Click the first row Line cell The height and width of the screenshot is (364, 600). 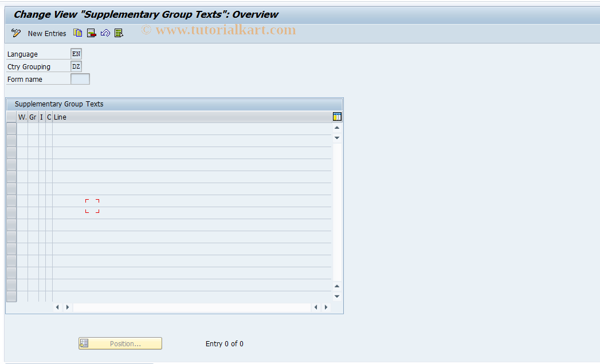[192, 129]
